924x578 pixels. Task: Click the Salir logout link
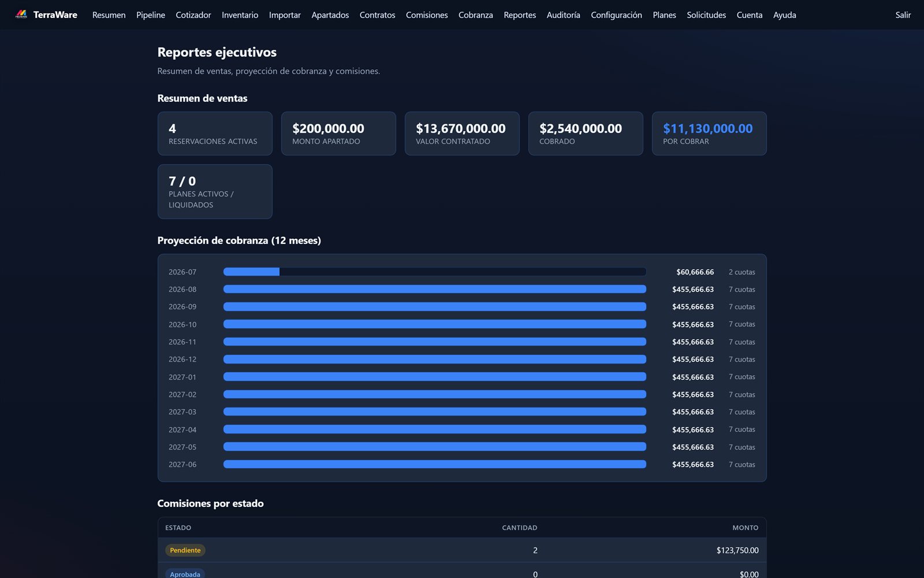(903, 15)
